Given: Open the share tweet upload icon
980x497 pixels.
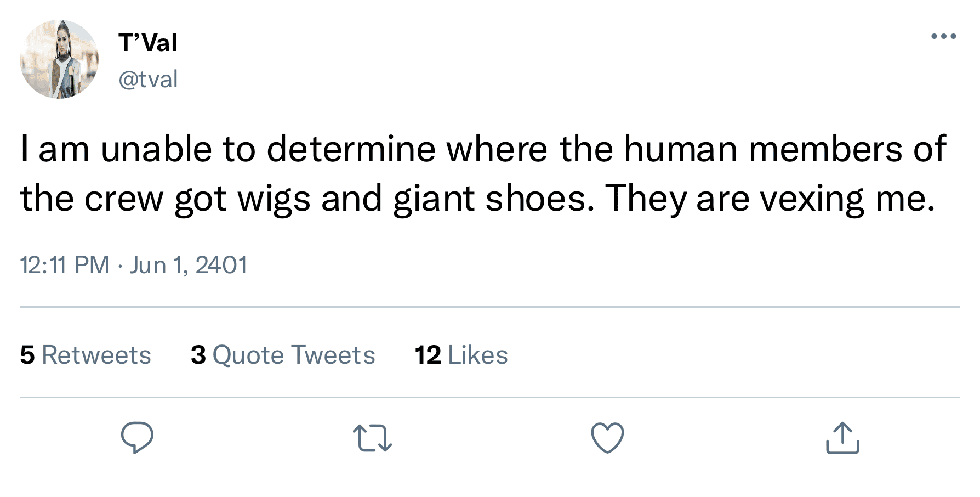Looking at the screenshot, I should [x=842, y=438].
